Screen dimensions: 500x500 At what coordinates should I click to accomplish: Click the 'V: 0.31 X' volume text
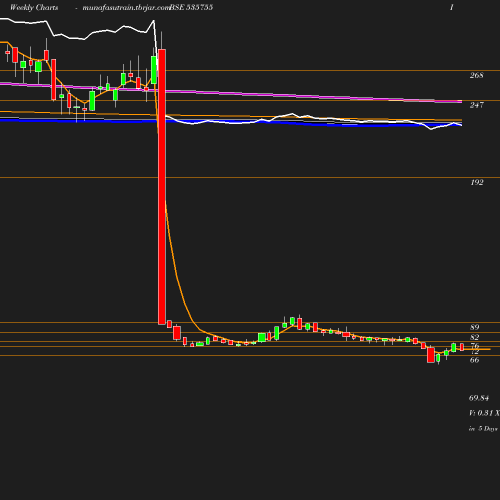484,413
